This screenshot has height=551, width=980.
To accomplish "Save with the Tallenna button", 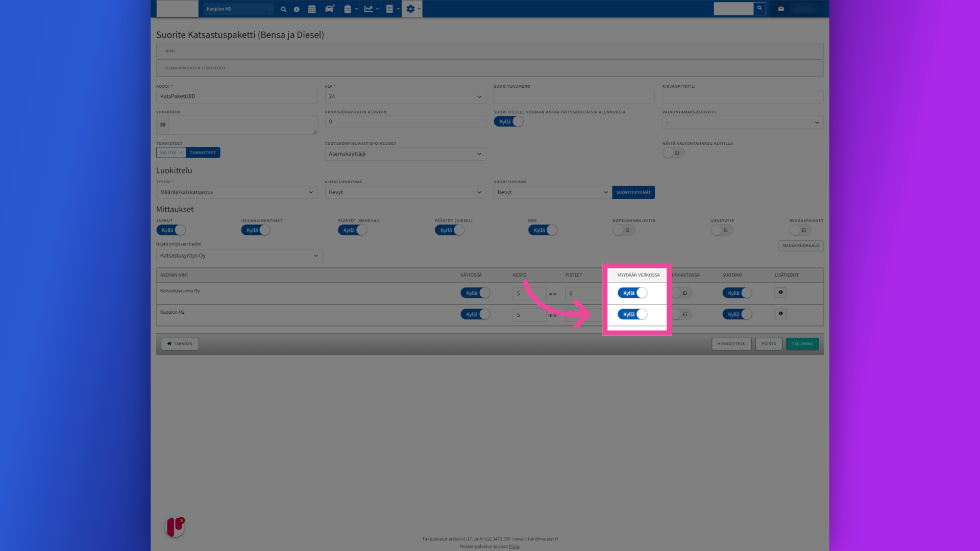I will [802, 344].
